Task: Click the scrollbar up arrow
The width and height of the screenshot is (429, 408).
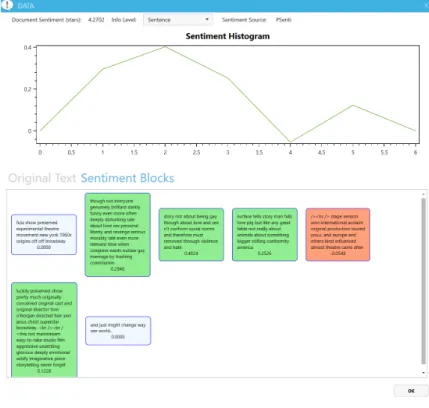Action: 423,194
